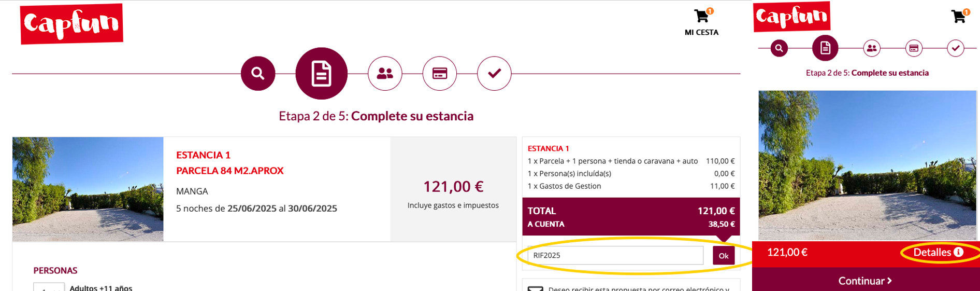Click the checkmark confirmation step in desktop progress bar

pyautogui.click(x=494, y=73)
